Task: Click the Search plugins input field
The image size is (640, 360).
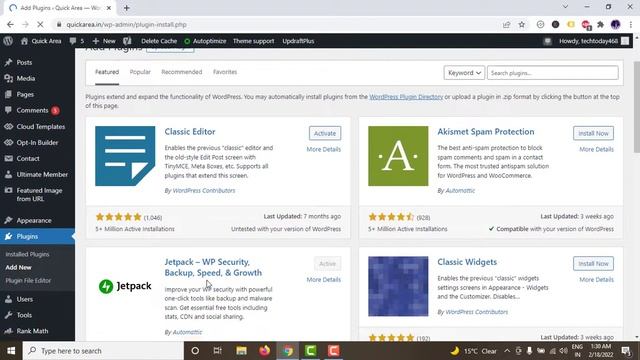Action: (x=553, y=73)
